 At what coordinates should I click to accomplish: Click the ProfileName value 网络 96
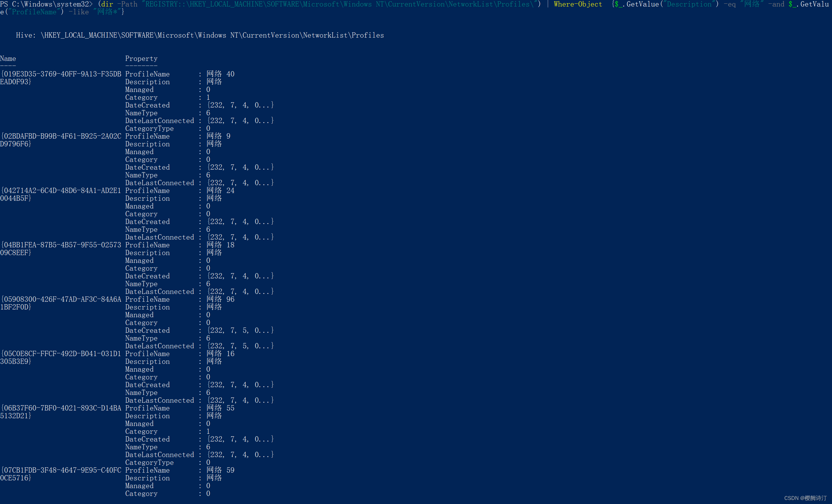tap(221, 299)
